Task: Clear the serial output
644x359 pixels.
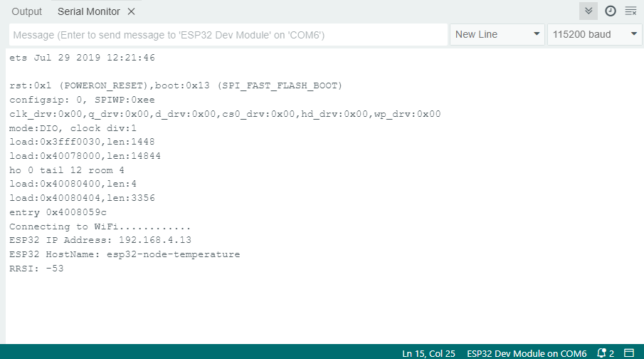Action: click(x=630, y=11)
